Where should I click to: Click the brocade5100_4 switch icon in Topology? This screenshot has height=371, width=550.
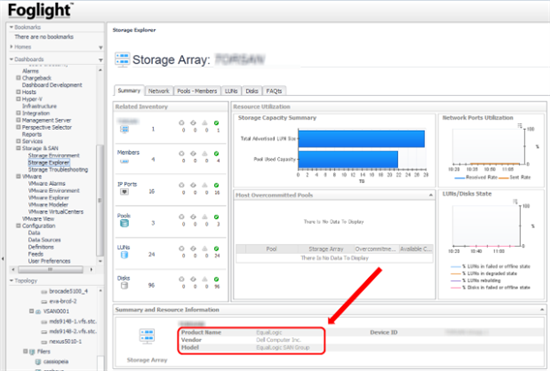pyautogui.click(x=44, y=292)
